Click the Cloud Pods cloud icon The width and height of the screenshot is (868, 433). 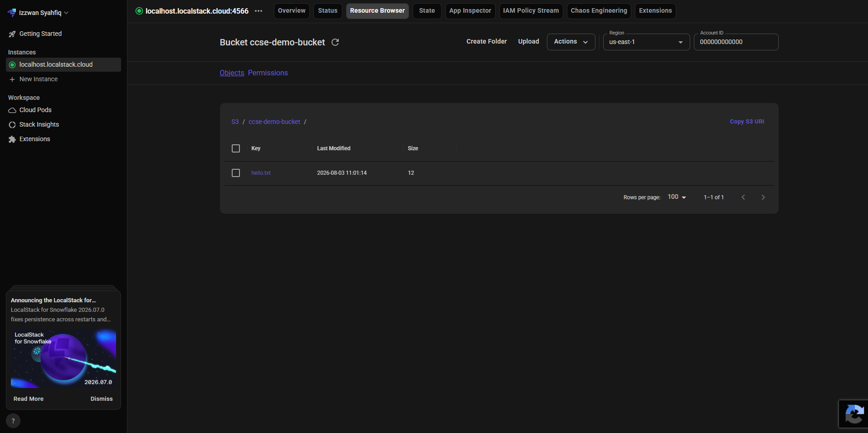click(x=12, y=110)
